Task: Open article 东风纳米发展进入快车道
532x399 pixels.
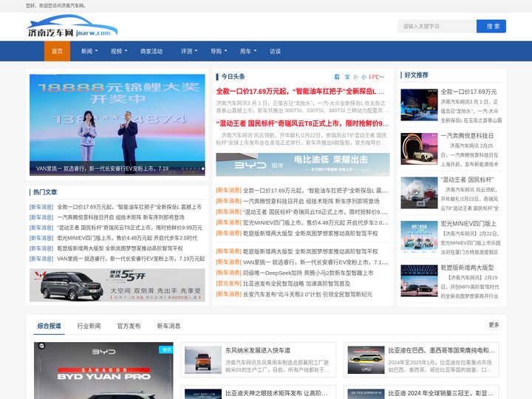Action: point(258,350)
